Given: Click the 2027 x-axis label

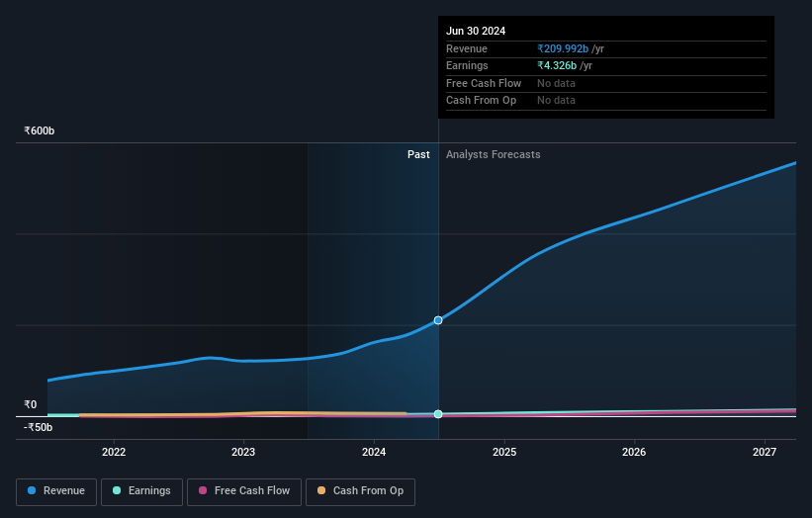Looking at the screenshot, I should point(765,452).
